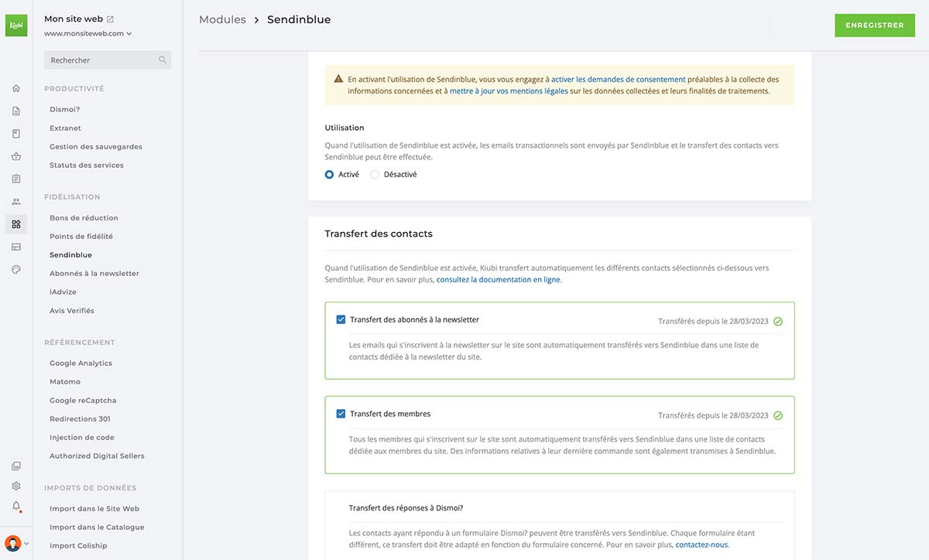Click green checkmark for members transfer
The height and width of the screenshot is (560, 929).
pyautogui.click(x=778, y=415)
